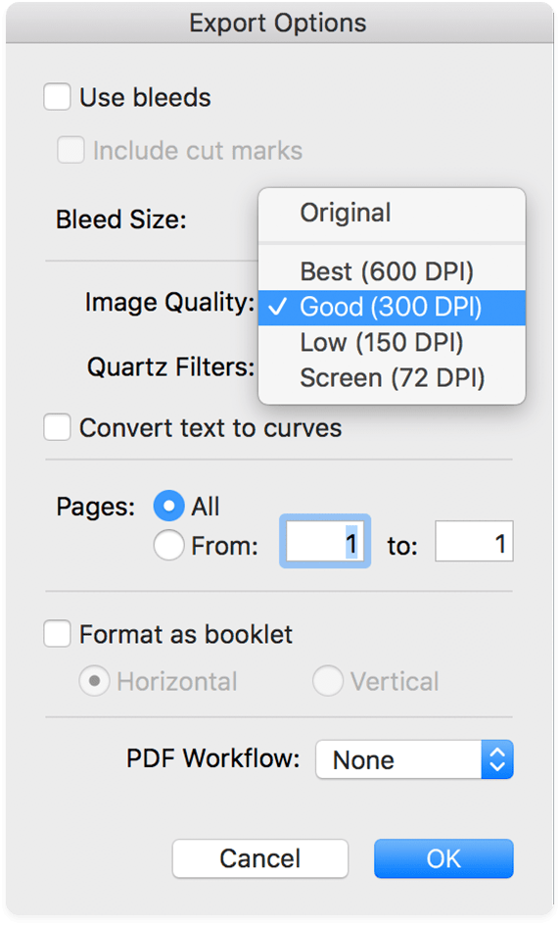The image size is (560, 925).
Task: Check the Format as booklet option
Action: point(57,634)
